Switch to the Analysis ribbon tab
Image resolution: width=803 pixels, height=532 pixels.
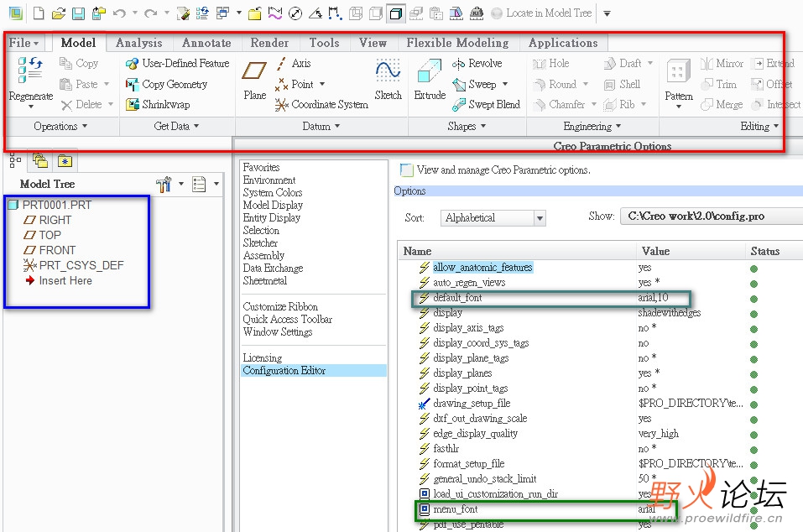138,43
